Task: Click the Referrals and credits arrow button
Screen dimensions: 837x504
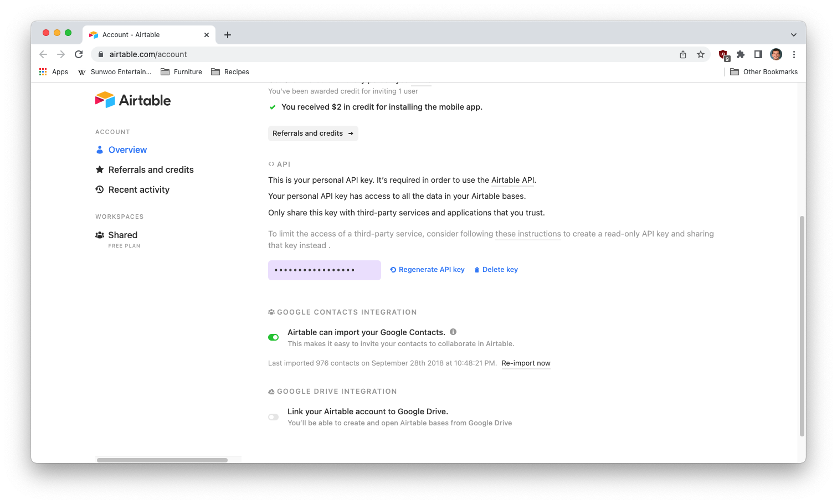Action: tap(313, 133)
